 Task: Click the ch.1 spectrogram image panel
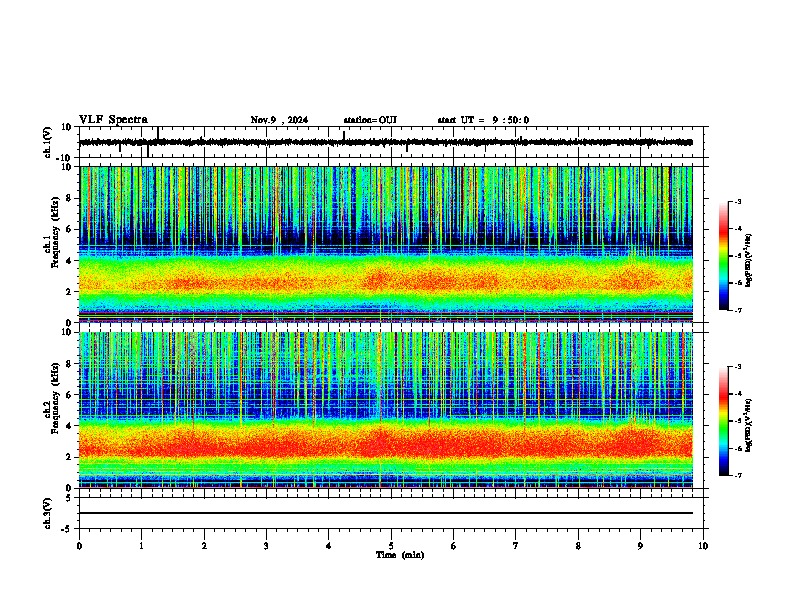tap(386, 244)
